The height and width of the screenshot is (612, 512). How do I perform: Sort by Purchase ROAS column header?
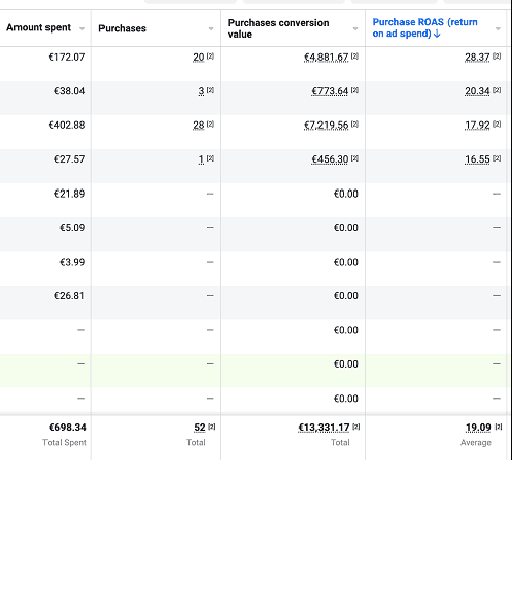425,28
